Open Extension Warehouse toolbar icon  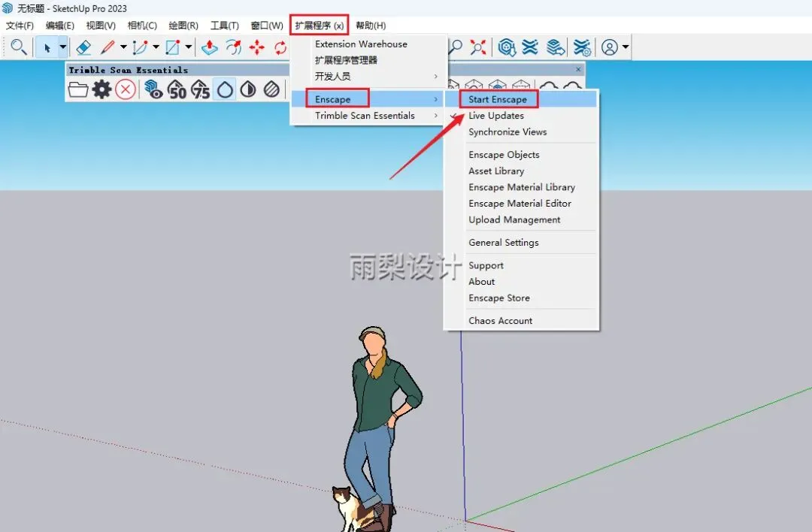point(530,47)
